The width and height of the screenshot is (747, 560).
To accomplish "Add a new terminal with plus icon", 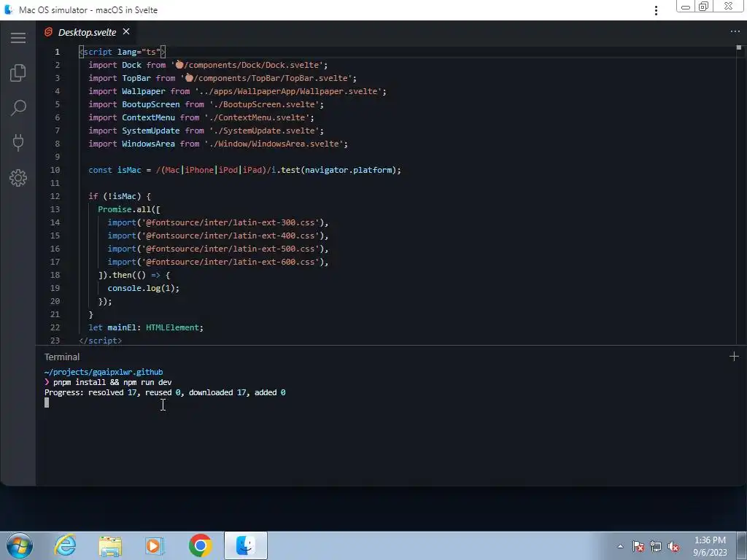I will (734, 356).
